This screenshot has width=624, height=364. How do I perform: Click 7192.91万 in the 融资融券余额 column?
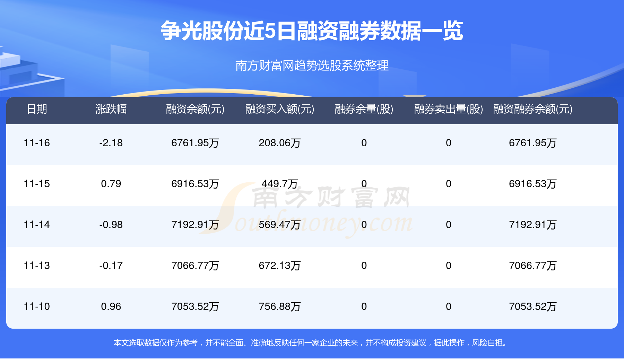(533, 225)
